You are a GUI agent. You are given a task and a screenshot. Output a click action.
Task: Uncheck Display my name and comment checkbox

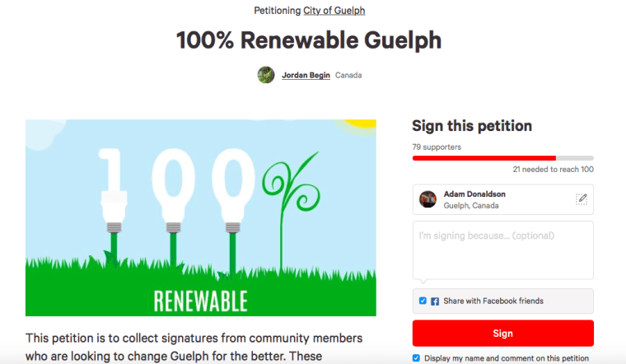coord(416,357)
